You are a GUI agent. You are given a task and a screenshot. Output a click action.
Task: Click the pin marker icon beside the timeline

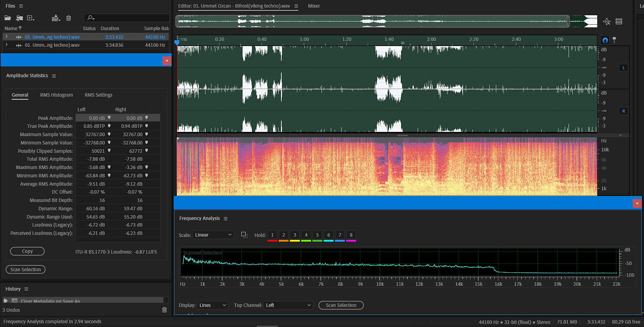(x=614, y=40)
